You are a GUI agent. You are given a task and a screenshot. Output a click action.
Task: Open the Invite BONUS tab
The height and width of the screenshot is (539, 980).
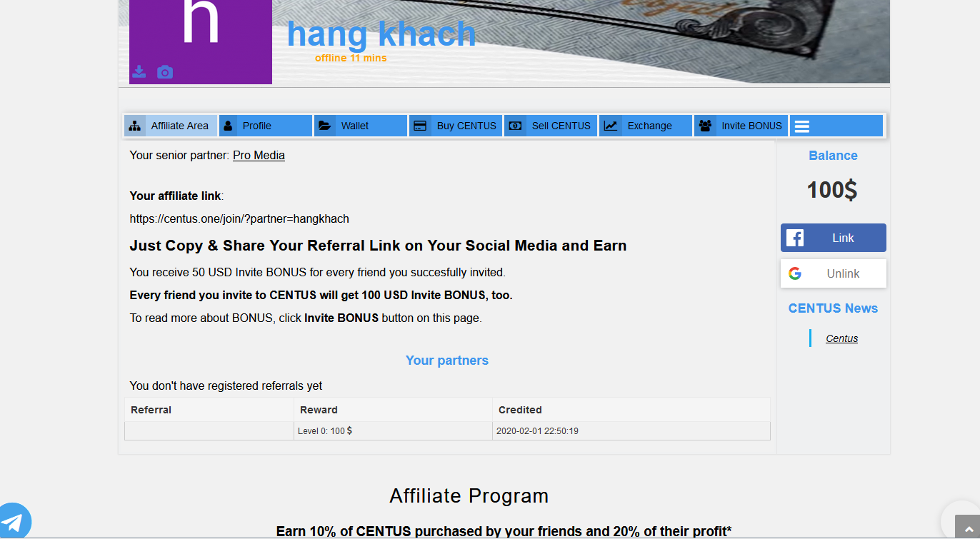[x=741, y=126]
